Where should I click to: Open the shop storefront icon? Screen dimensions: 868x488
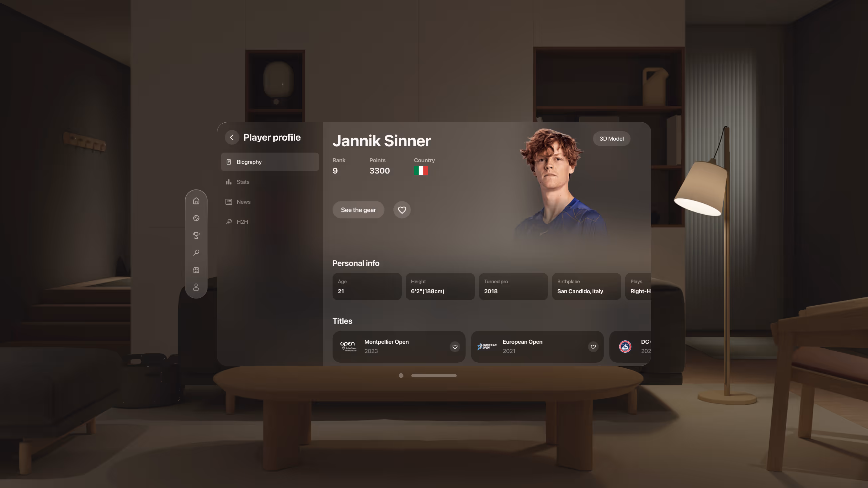tap(196, 270)
